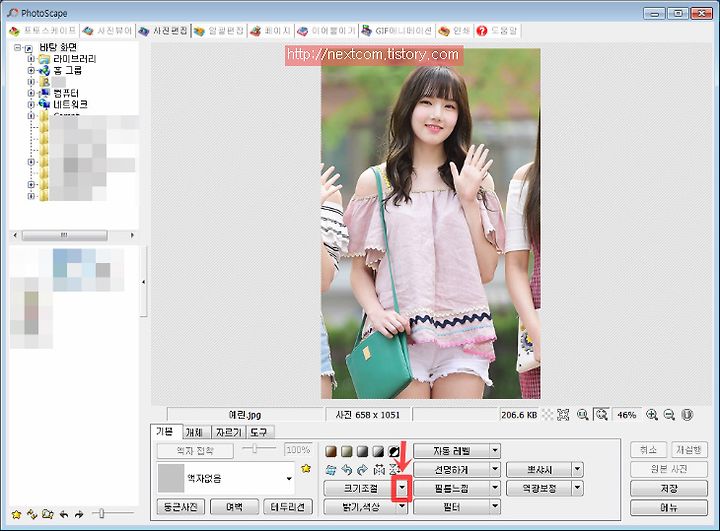Image resolution: width=720 pixels, height=531 pixels.
Task: Open the 이어붙이기 tab
Action: pos(327,31)
